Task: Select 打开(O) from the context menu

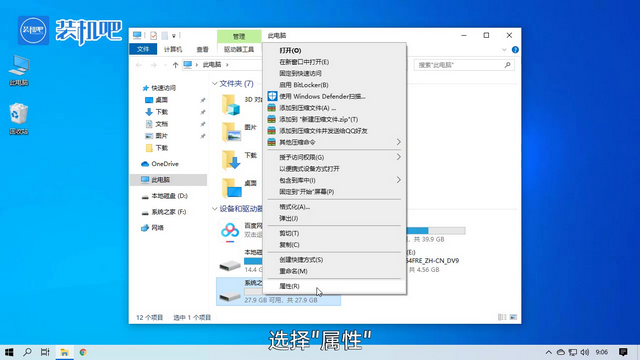Action: pyautogui.click(x=290, y=51)
